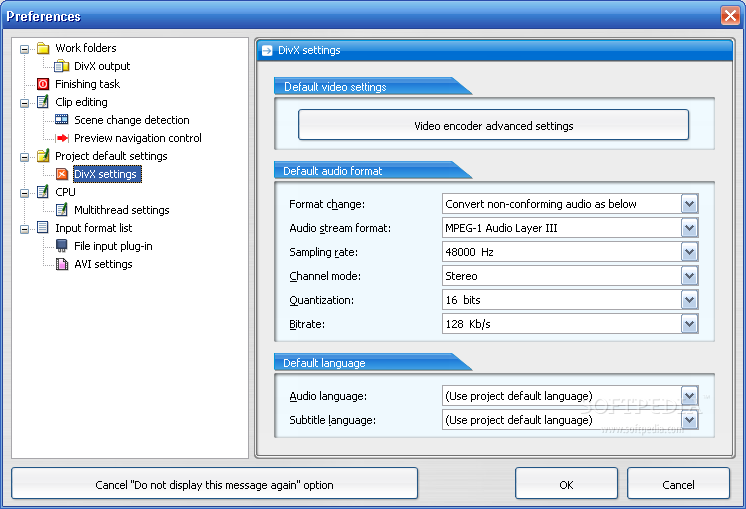Viewport: 746px width, 509px height.
Task: Select Scene change detection tree item
Action: click(x=132, y=120)
